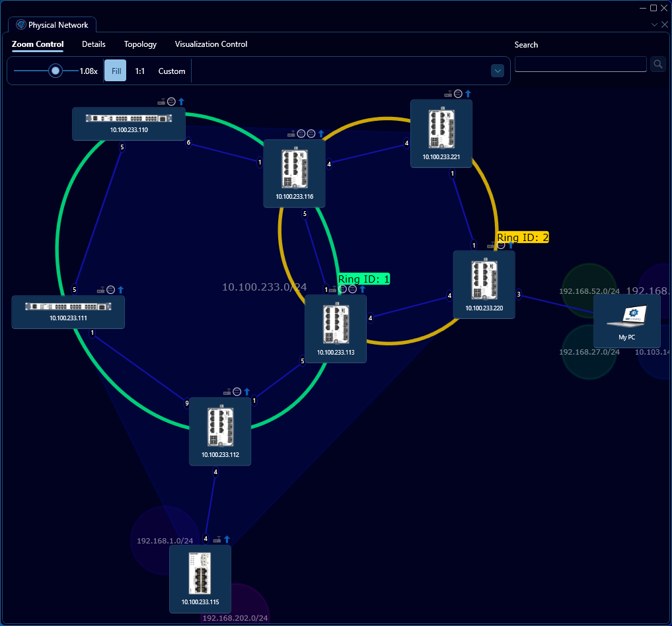Click the Ring ID: 1 label
This screenshot has width=672, height=626.
pos(364,279)
